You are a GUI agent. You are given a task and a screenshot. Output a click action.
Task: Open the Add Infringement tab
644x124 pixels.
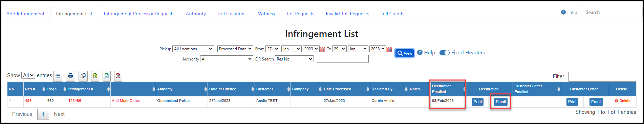click(25, 14)
